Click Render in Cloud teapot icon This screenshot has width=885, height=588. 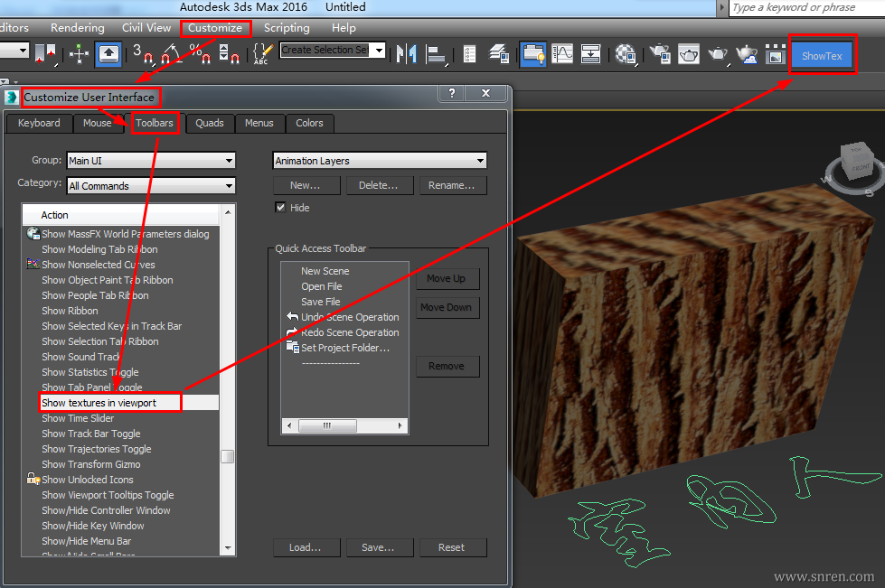pyautogui.click(x=747, y=54)
